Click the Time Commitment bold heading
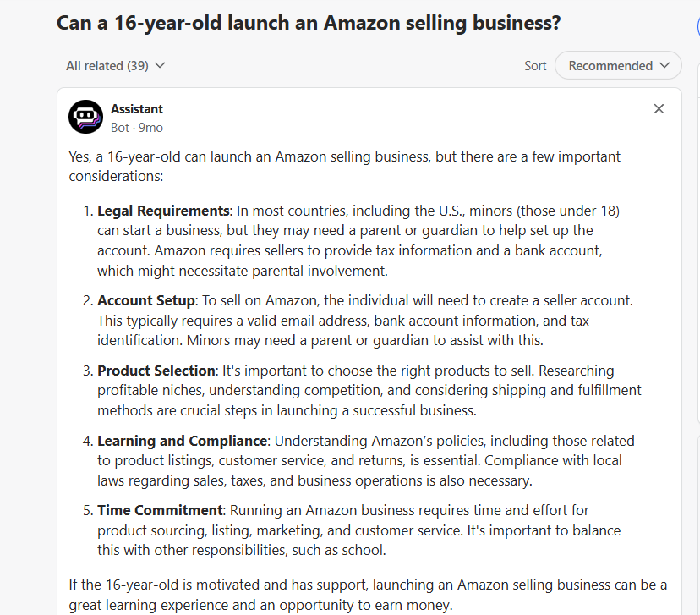700x615 pixels. click(x=160, y=510)
